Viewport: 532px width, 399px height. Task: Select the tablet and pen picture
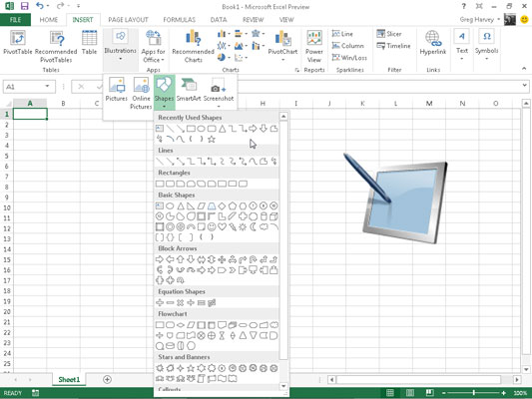395,198
